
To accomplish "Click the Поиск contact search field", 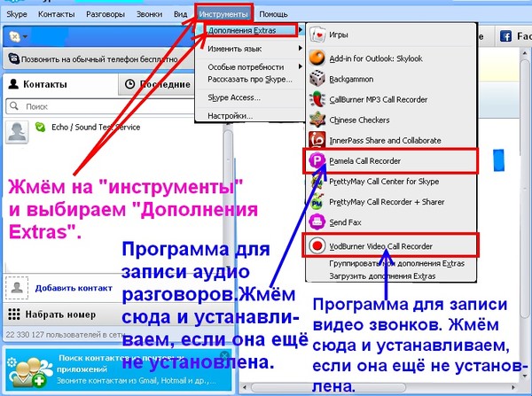I will (101, 106).
